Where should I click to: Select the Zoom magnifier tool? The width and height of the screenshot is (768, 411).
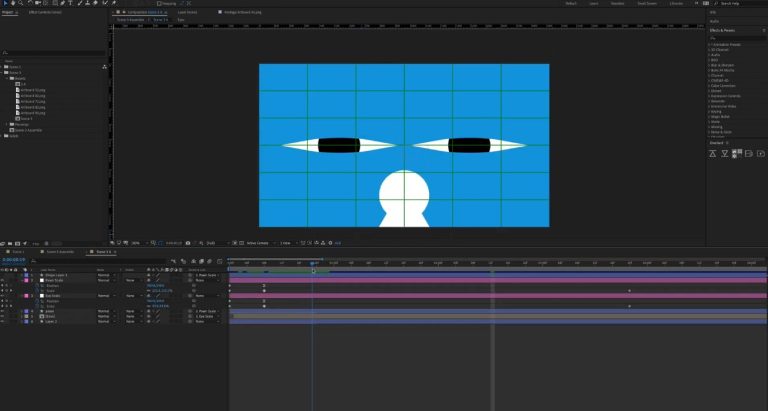point(21,3)
